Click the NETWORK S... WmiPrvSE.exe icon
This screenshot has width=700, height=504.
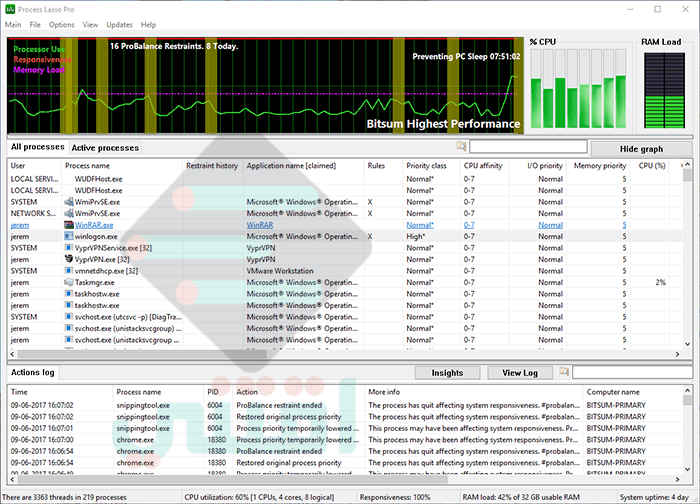point(69,213)
